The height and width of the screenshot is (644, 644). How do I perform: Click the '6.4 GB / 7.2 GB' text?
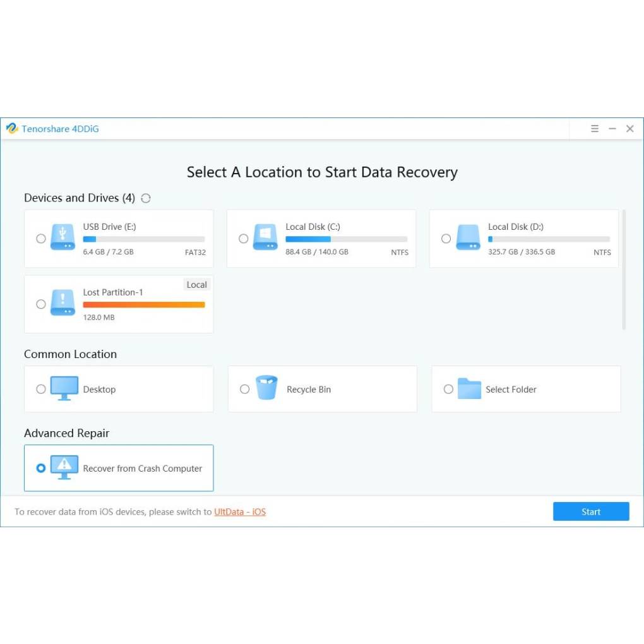pos(108,252)
